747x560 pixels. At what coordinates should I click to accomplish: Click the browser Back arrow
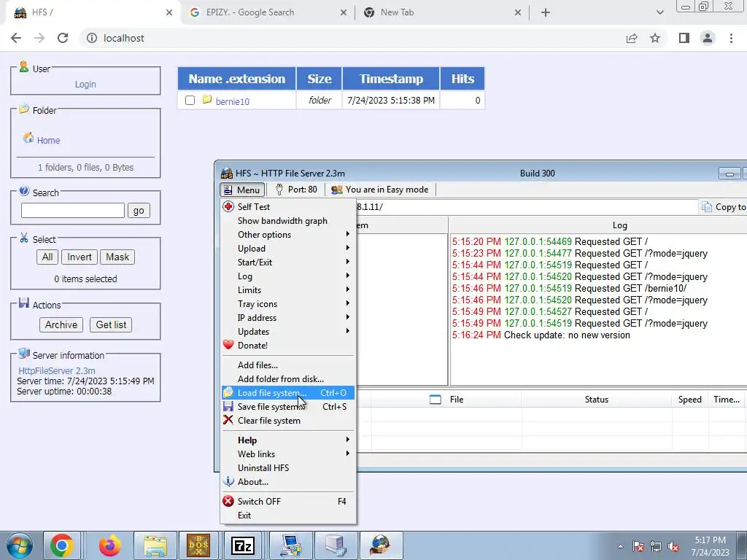pyautogui.click(x=16, y=38)
